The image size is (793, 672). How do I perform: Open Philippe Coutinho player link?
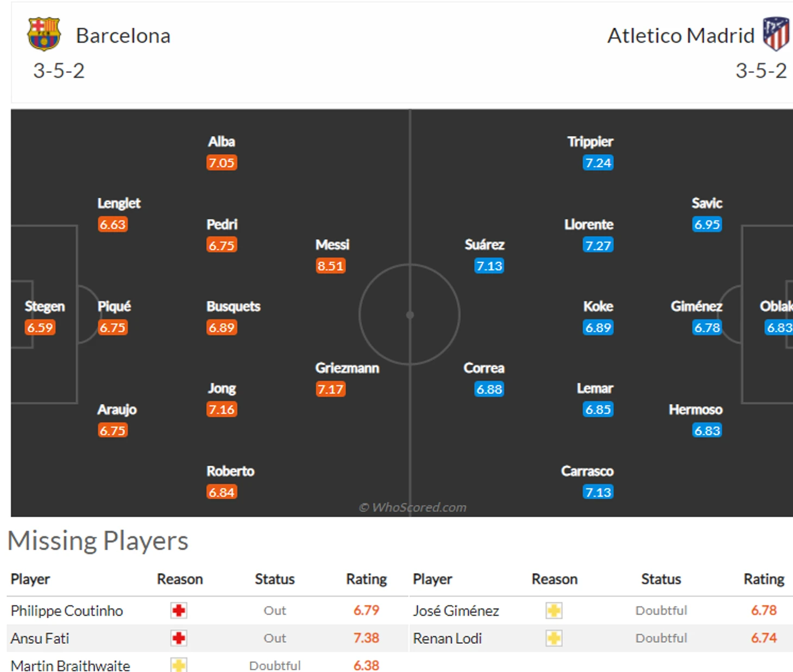(x=67, y=611)
